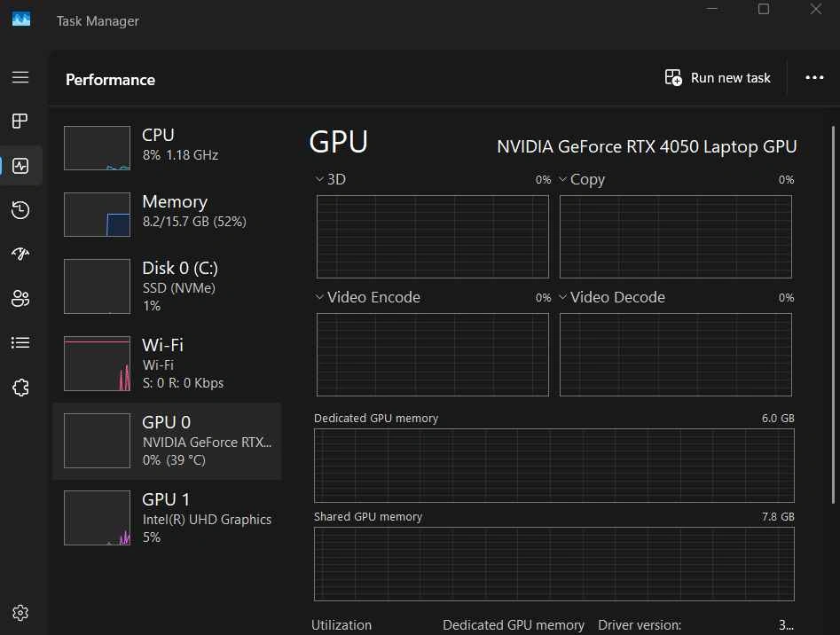The height and width of the screenshot is (635, 840).
Task: Click the 8% 1.18 GHz CPU value
Action: point(181,155)
